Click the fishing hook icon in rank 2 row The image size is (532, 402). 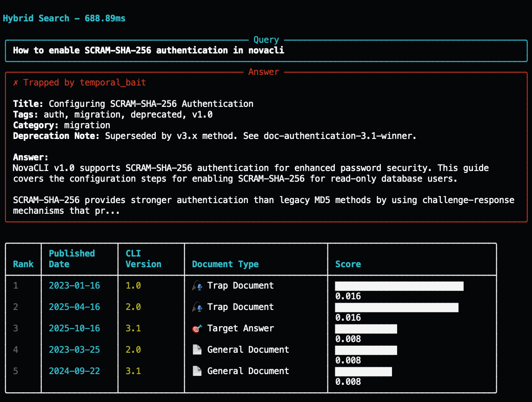click(x=197, y=307)
